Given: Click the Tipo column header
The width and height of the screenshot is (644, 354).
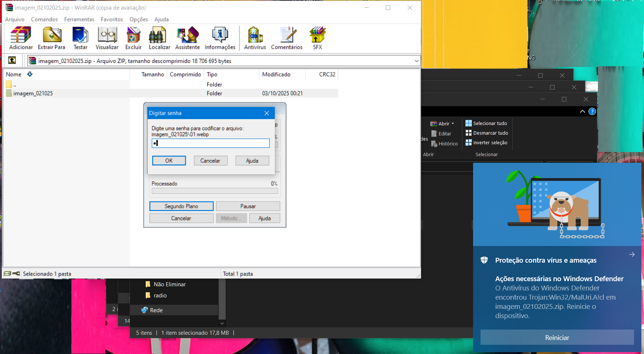Looking at the screenshot, I should click(212, 74).
